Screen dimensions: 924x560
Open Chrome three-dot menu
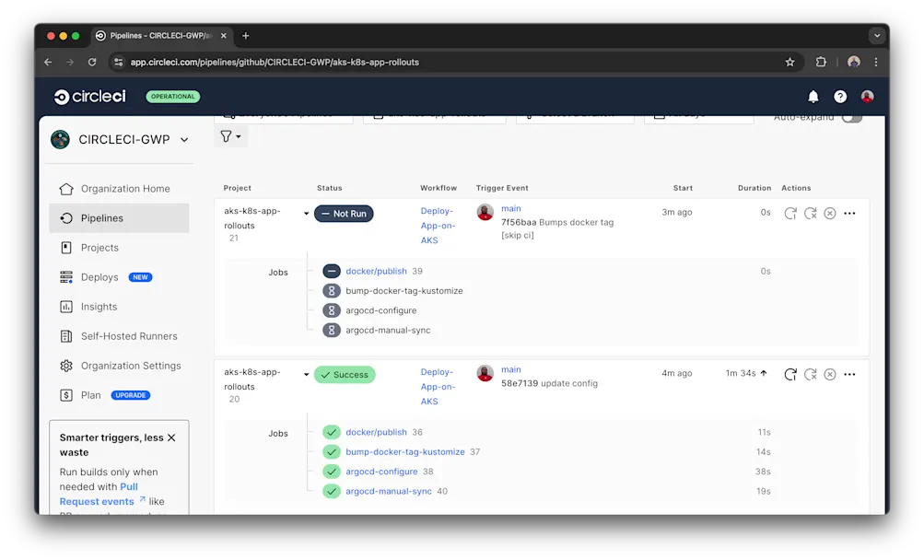[x=876, y=62]
